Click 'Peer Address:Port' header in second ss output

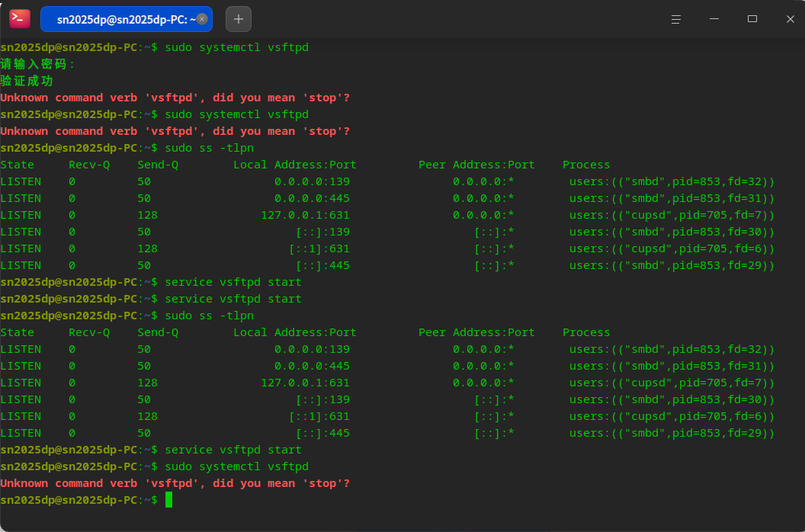tap(476, 332)
